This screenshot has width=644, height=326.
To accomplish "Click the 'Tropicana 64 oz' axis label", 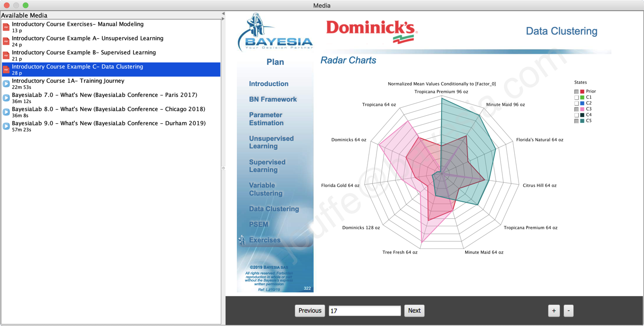I will click(x=379, y=104).
